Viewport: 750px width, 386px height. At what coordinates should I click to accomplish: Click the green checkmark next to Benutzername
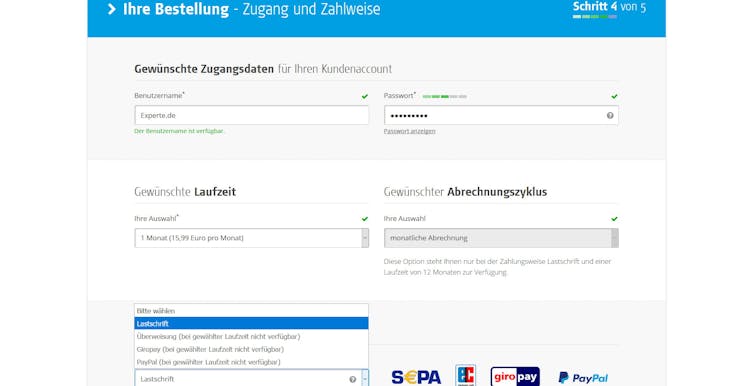pos(365,96)
